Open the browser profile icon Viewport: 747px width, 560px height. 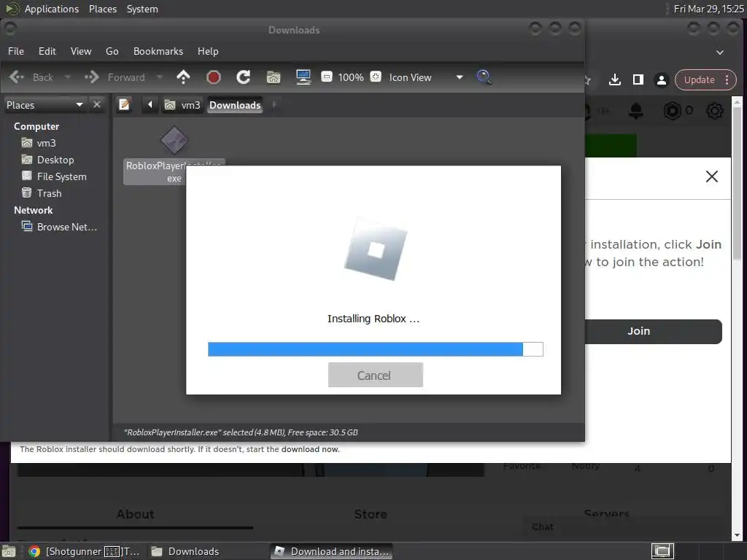661,80
